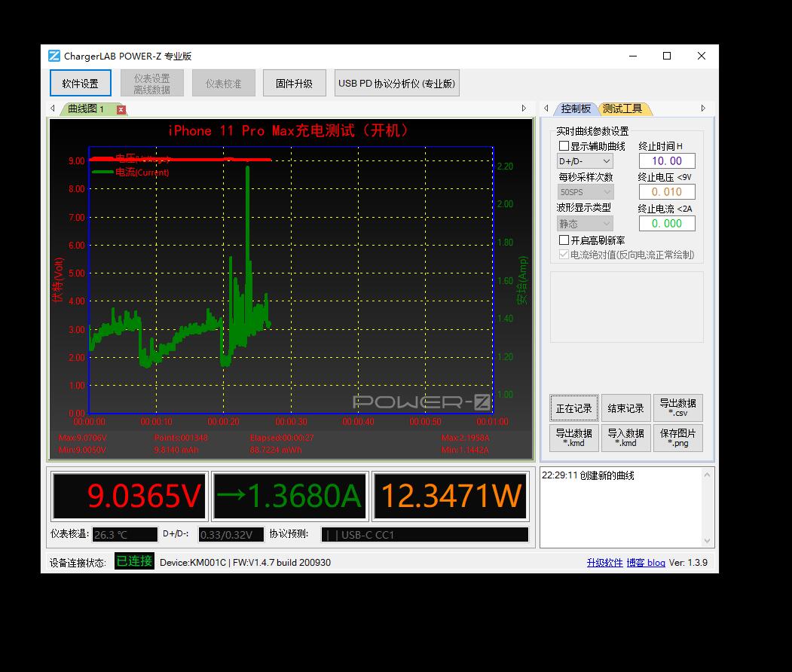
Task: Click the ChargerLAB app logo icon
Action: click(54, 56)
